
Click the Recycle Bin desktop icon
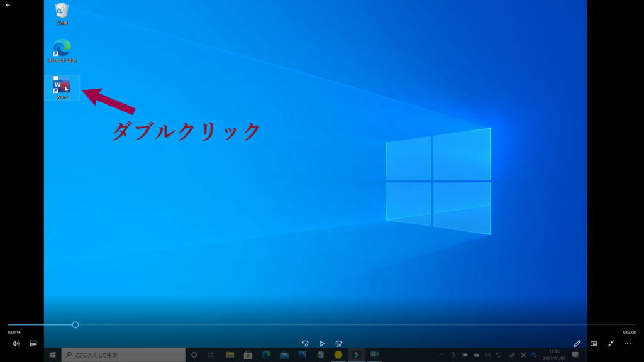(62, 13)
